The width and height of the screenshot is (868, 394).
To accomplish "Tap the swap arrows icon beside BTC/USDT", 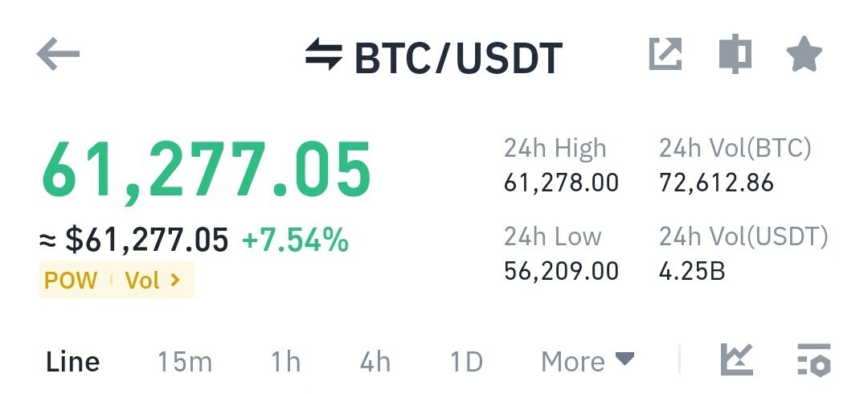I will (x=324, y=54).
